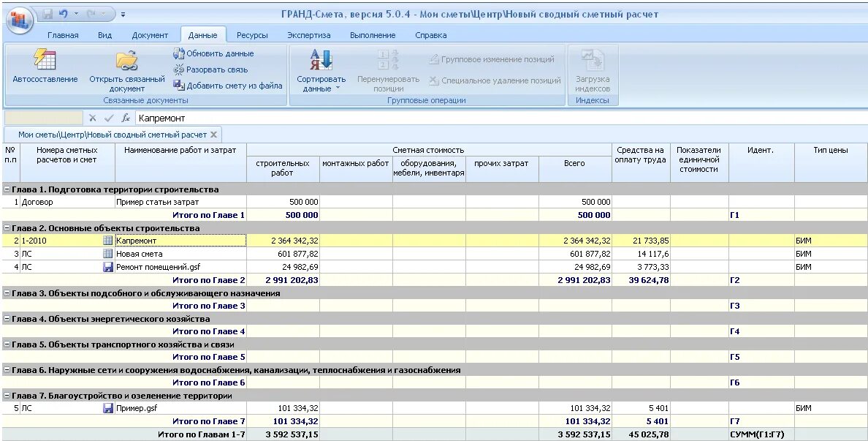This screenshot has height=441, width=868.
Task: Switch to the Главная ribbon tab
Action: click(63, 35)
